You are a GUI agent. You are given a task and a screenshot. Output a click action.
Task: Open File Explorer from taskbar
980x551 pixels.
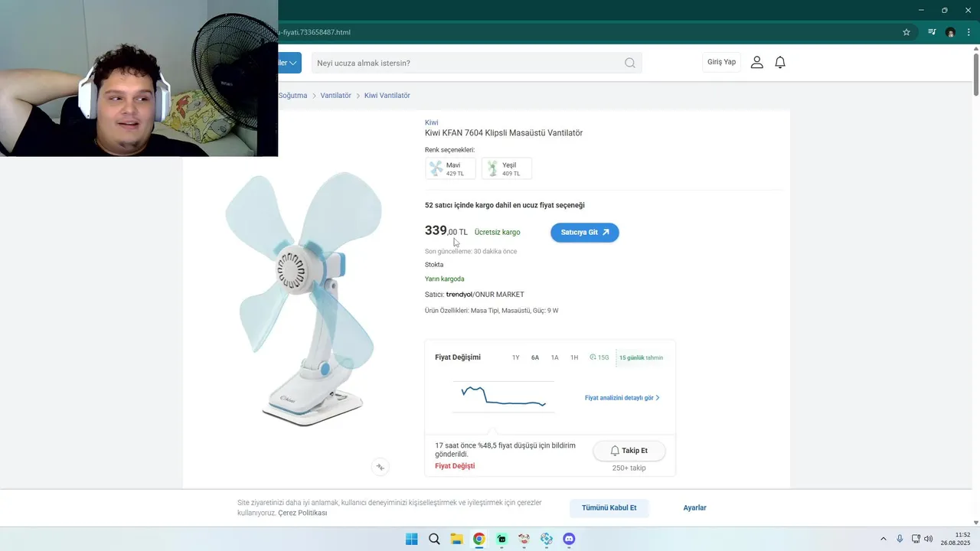(x=456, y=539)
